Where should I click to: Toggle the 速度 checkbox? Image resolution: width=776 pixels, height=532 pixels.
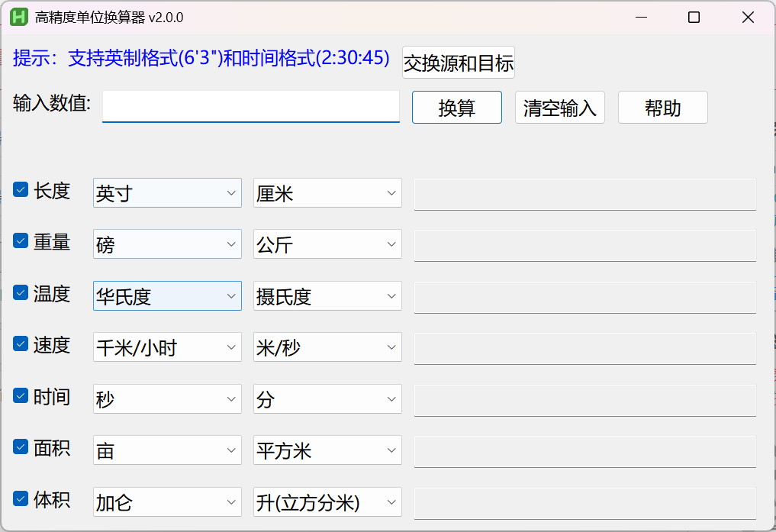click(x=21, y=344)
